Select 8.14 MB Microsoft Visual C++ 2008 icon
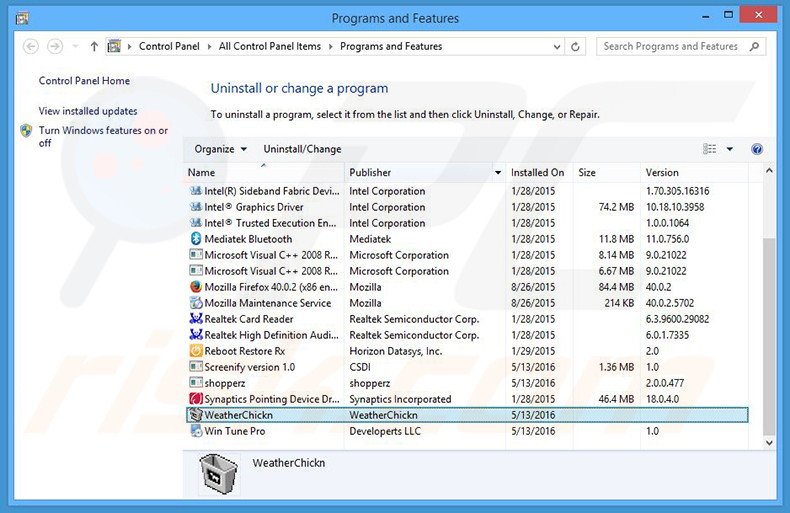 pos(195,255)
